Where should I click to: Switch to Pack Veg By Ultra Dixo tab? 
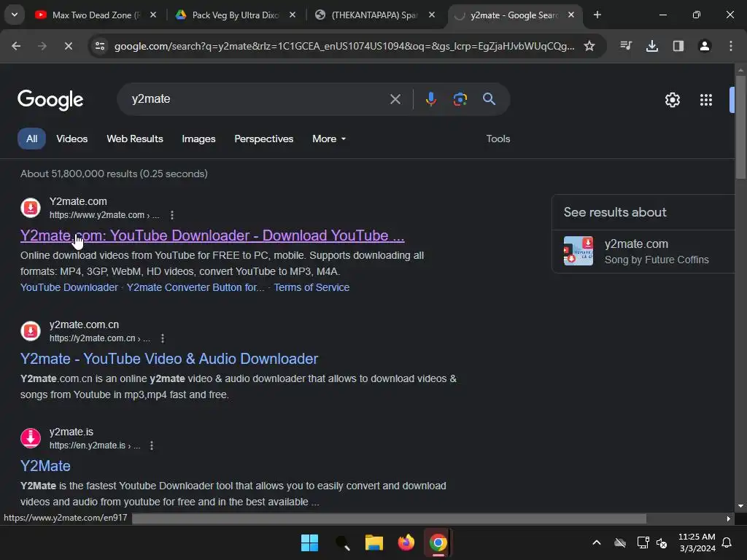tap(236, 15)
